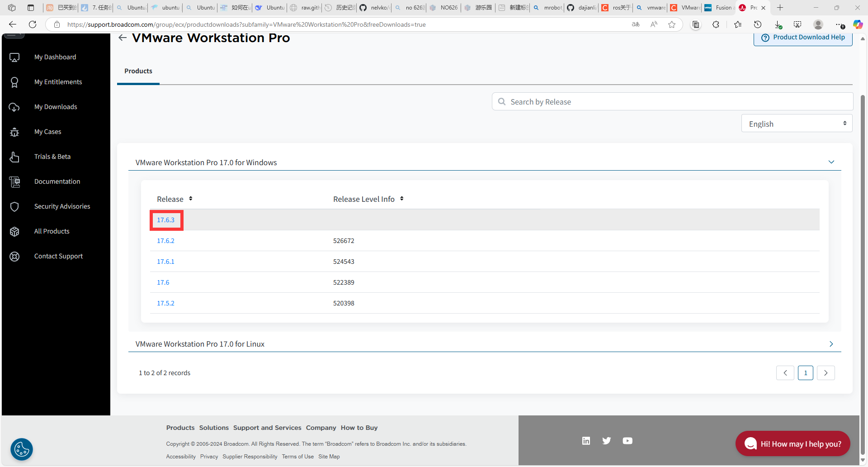Click the Product Download Help button
868x467 pixels.
(x=803, y=38)
